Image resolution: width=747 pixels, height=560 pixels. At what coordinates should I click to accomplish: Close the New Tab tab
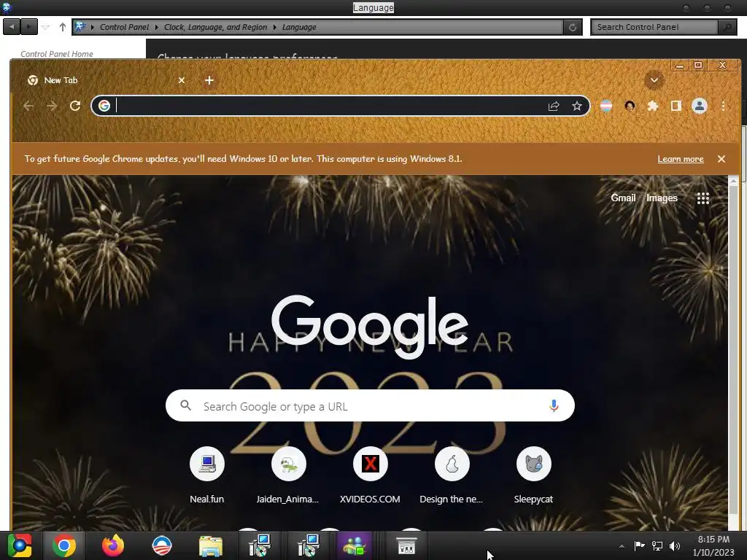coord(182,80)
